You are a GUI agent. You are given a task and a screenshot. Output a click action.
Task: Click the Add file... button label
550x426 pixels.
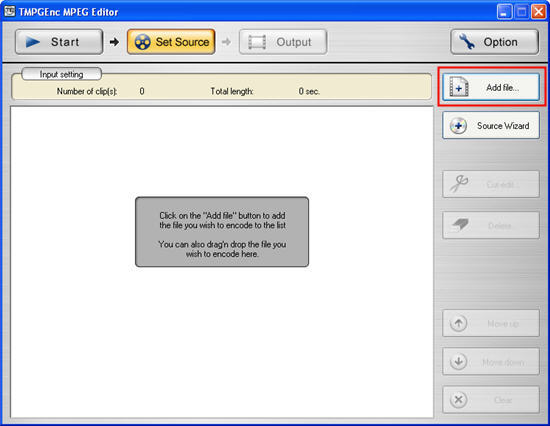tap(502, 87)
